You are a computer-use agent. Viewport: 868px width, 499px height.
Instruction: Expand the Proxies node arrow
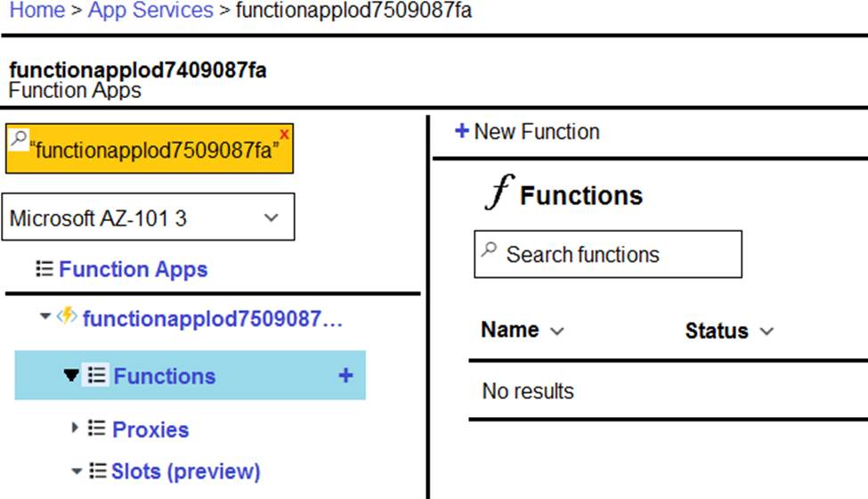point(75,429)
